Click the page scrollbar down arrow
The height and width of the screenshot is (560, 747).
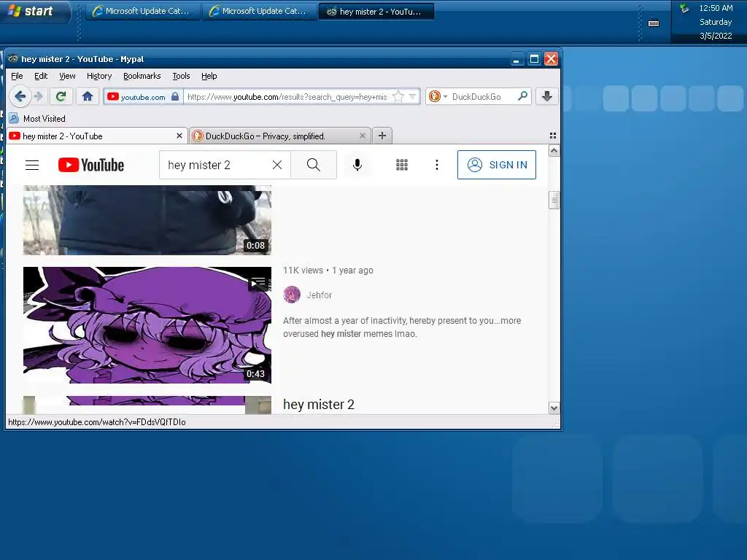554,408
